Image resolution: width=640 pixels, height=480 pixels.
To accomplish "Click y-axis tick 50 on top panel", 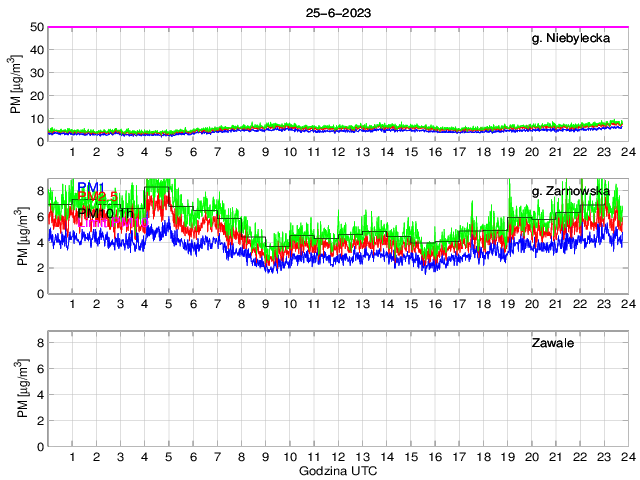I will (35, 27).
